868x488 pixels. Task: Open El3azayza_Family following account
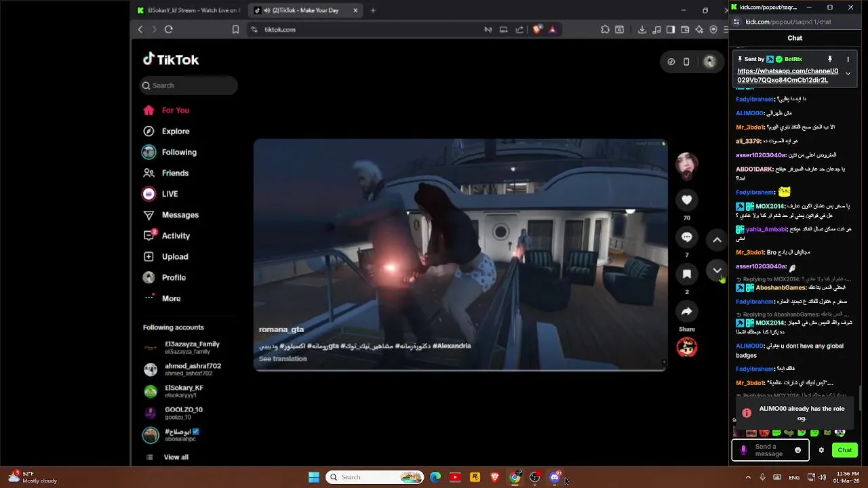pyautogui.click(x=183, y=348)
